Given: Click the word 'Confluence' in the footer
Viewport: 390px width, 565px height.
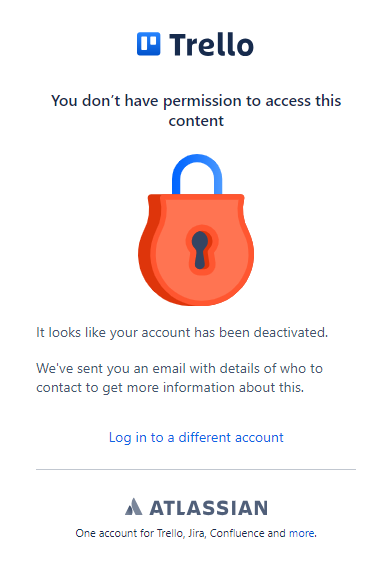Looking at the screenshot, I should tap(237, 533).
